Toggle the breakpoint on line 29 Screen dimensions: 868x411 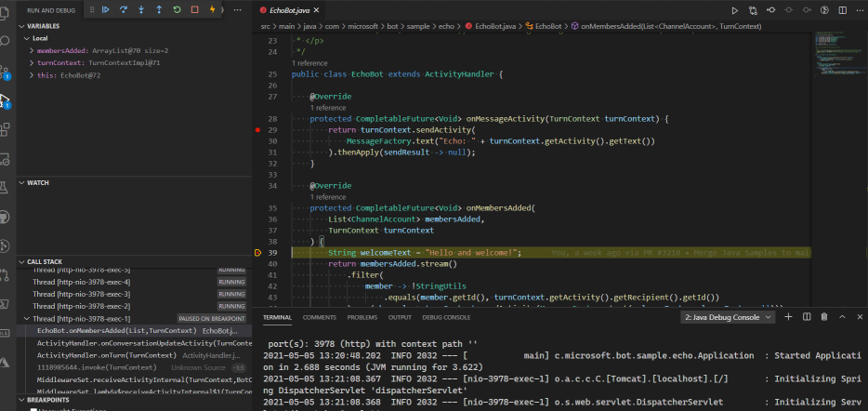coord(256,130)
